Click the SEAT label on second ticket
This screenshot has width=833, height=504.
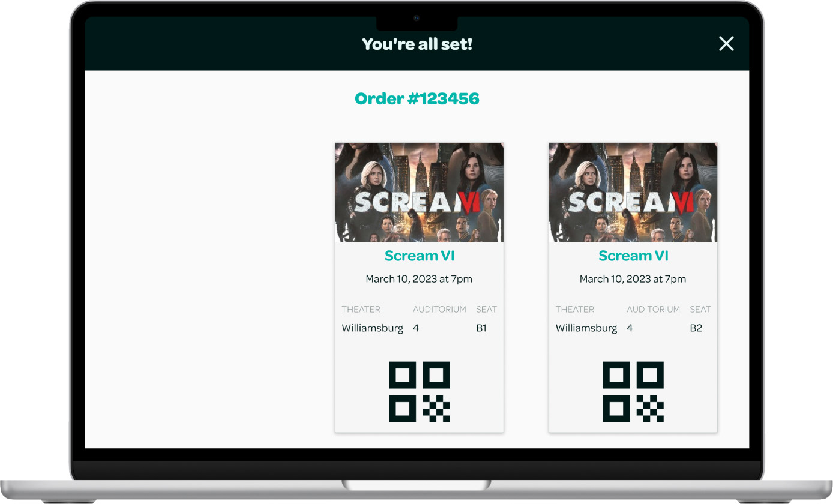pos(700,310)
